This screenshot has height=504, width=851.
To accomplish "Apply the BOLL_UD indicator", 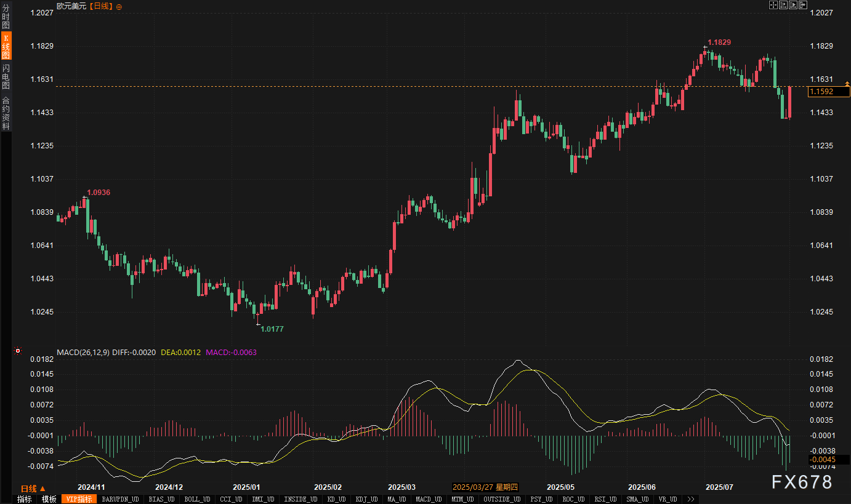I will pyautogui.click(x=197, y=499).
